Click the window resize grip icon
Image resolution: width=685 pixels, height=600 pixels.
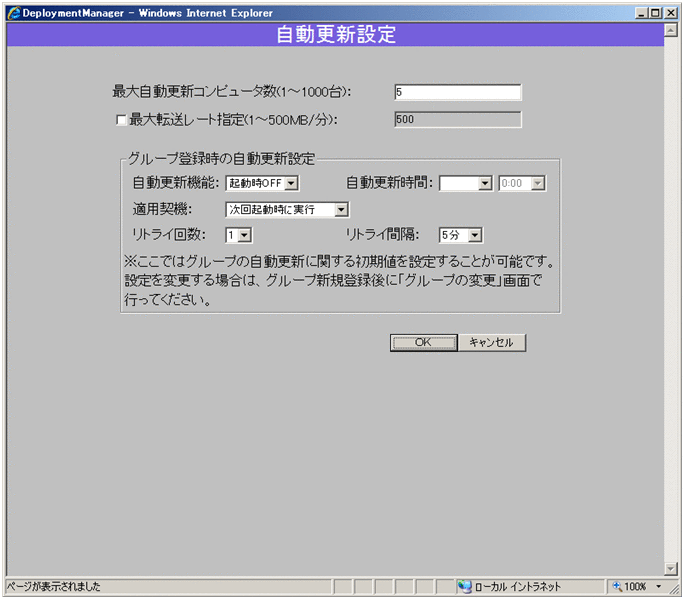675,589
